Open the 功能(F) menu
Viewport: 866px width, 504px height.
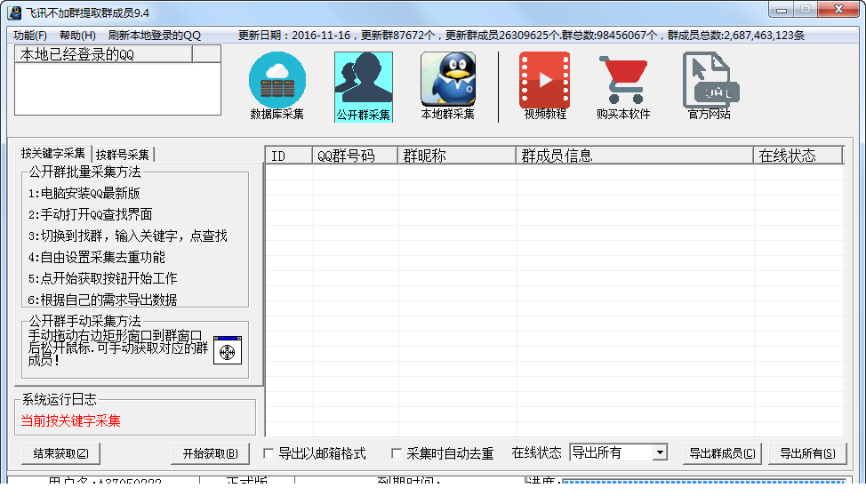[30, 36]
